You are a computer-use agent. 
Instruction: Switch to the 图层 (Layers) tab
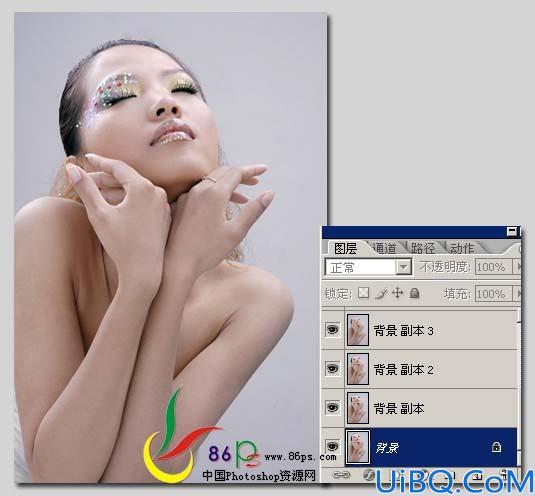click(x=345, y=248)
